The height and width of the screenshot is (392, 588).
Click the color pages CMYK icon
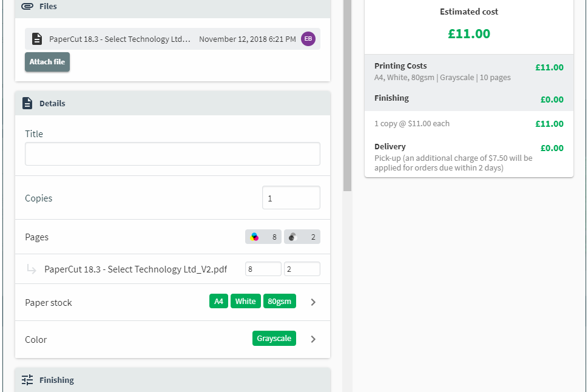tap(255, 237)
